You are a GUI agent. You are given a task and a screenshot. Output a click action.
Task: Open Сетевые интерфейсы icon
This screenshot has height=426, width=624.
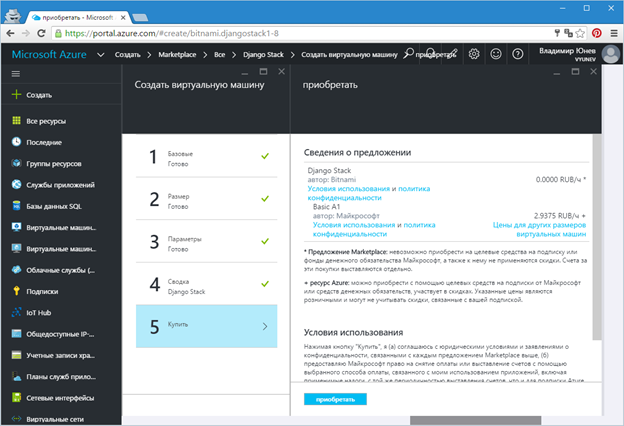pos(16,397)
